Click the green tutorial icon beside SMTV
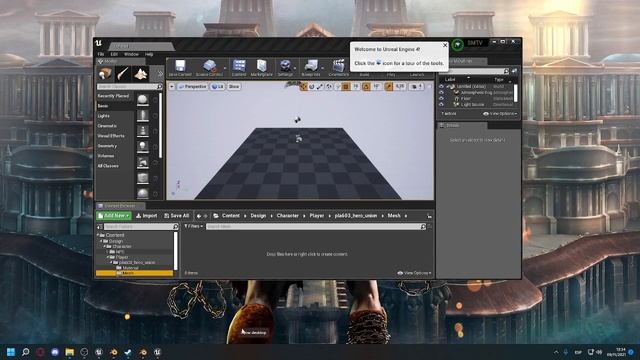The height and width of the screenshot is (360, 640). (458, 44)
